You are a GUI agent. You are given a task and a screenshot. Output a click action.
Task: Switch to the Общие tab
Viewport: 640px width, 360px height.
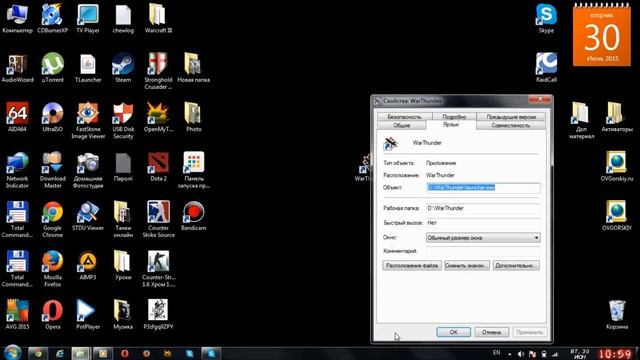(402, 125)
